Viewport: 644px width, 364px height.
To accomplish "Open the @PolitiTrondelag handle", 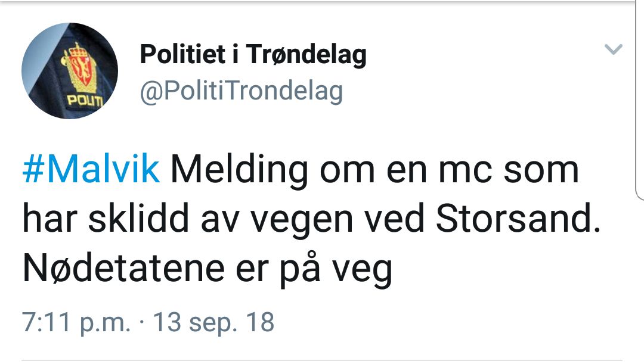I will (241, 91).
